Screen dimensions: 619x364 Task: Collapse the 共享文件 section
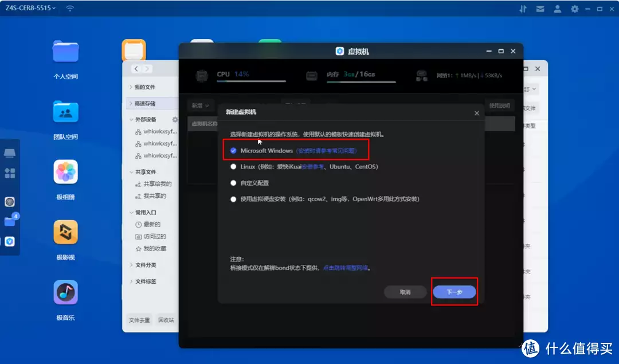tap(131, 172)
